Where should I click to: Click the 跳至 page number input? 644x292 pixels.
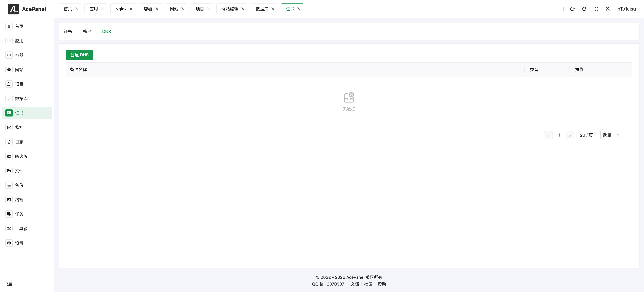[x=623, y=135]
